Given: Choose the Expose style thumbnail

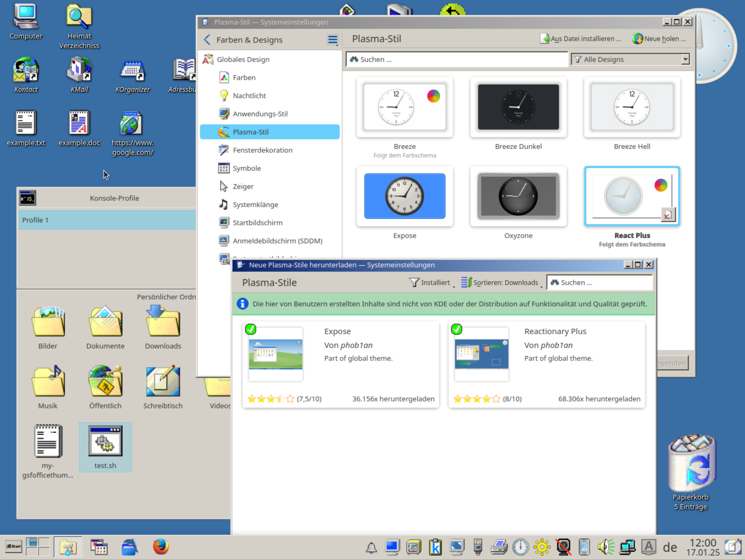Looking at the screenshot, I should click(x=405, y=196).
